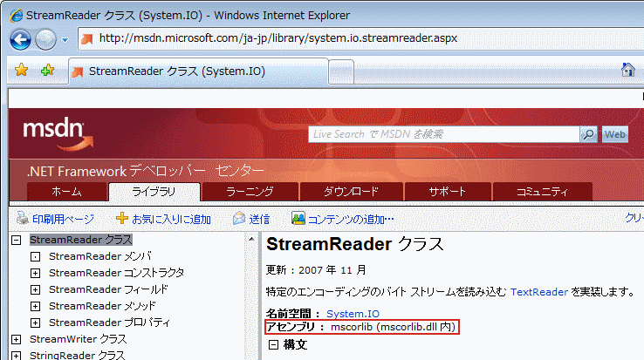
Task: Click the address bar URL field
Action: coord(360,38)
